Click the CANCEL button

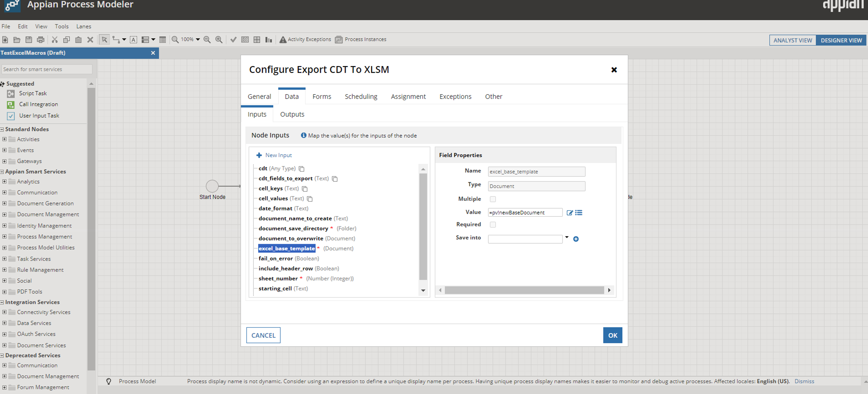click(x=263, y=335)
